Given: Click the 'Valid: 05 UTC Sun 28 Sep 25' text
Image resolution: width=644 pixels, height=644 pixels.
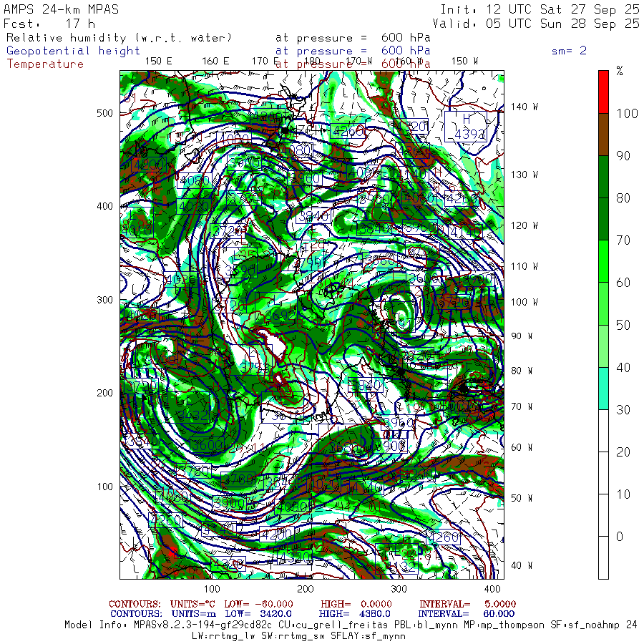Looking at the screenshot, I should (x=540, y=24).
